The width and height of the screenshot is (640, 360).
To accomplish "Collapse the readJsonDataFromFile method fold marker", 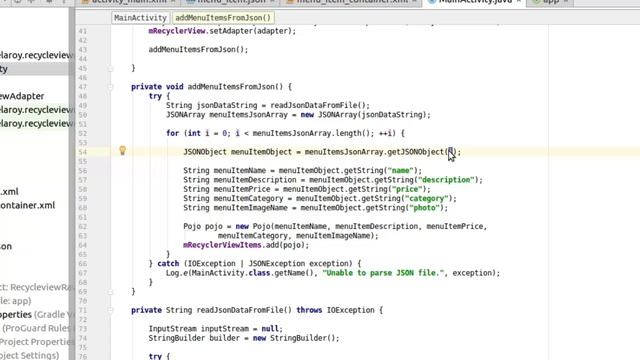I will 111,310.
